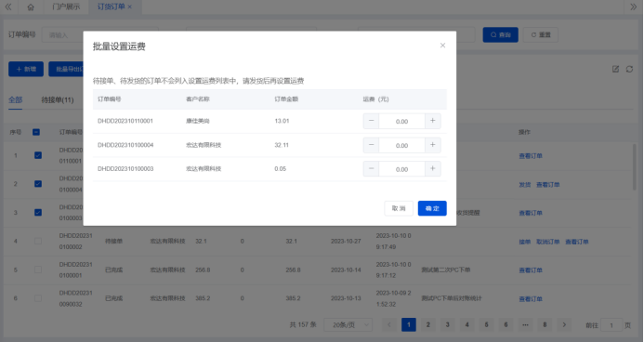The height and width of the screenshot is (342, 644).
Task: Decrease freight for order DHDD202310110001
Action: 371,121
